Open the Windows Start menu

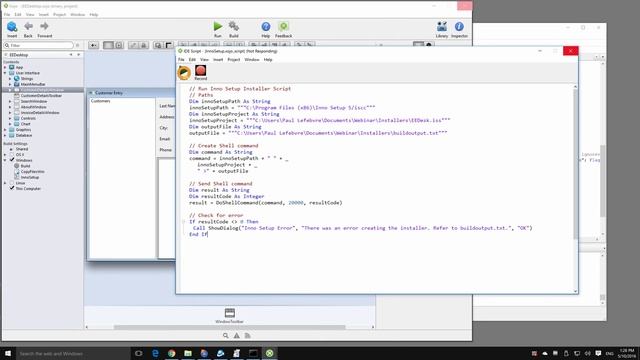(8, 353)
